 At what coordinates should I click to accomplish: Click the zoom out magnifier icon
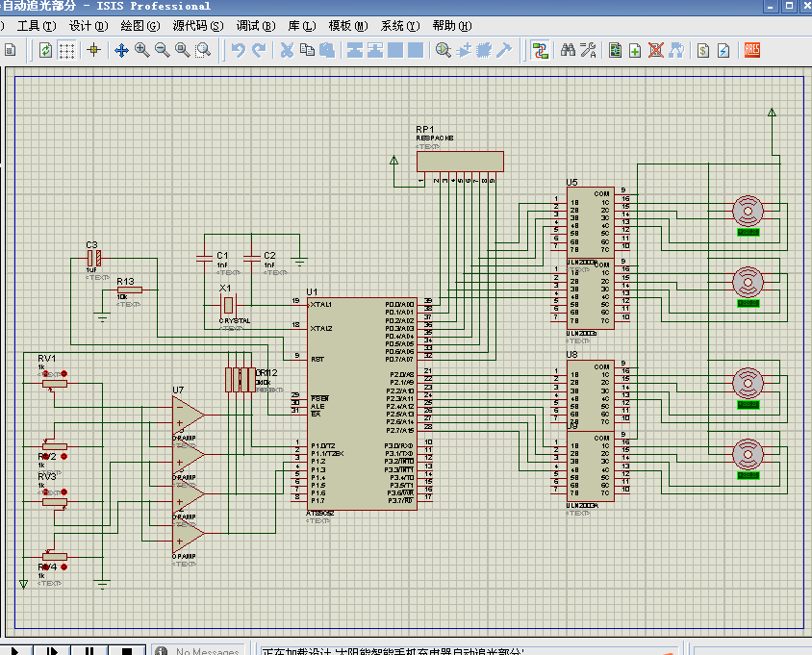coord(162,50)
